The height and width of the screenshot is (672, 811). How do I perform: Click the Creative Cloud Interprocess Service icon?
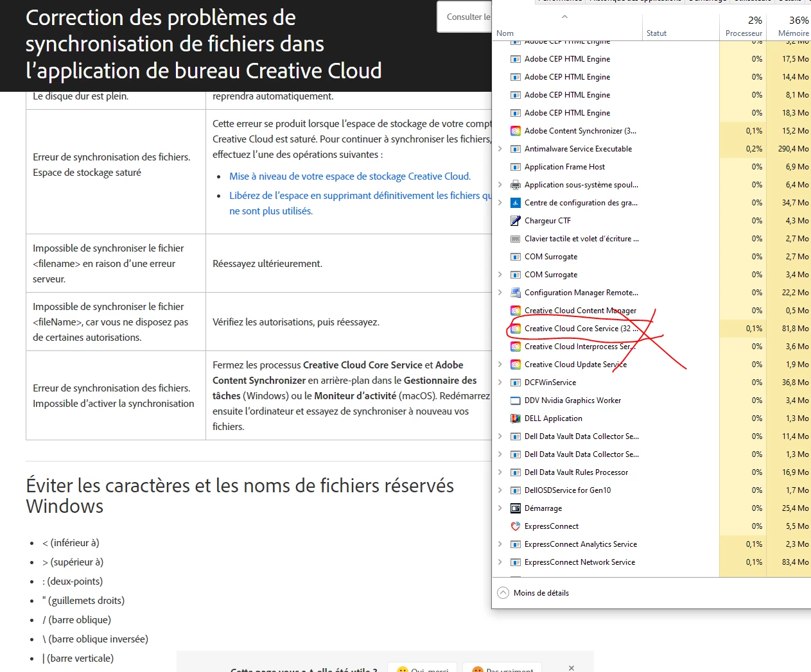(515, 347)
